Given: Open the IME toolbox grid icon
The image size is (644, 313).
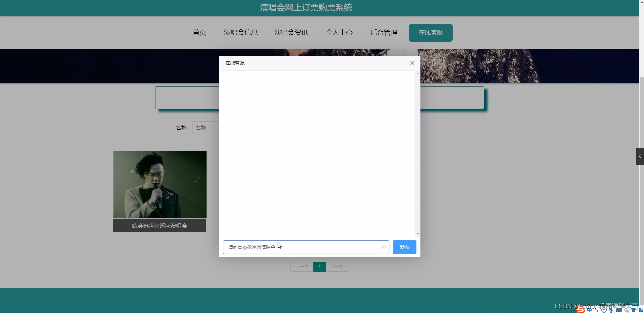Looking at the screenshot, I should point(641,310).
